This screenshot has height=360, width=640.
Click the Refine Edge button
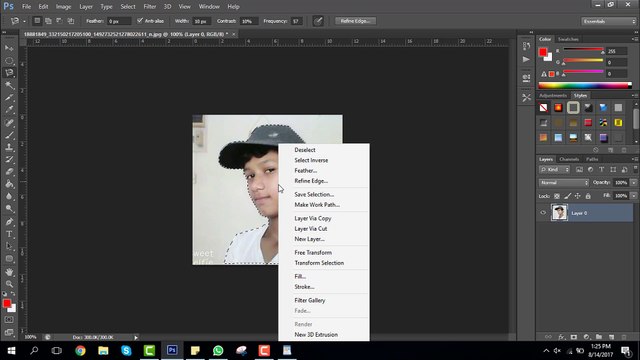(x=355, y=21)
